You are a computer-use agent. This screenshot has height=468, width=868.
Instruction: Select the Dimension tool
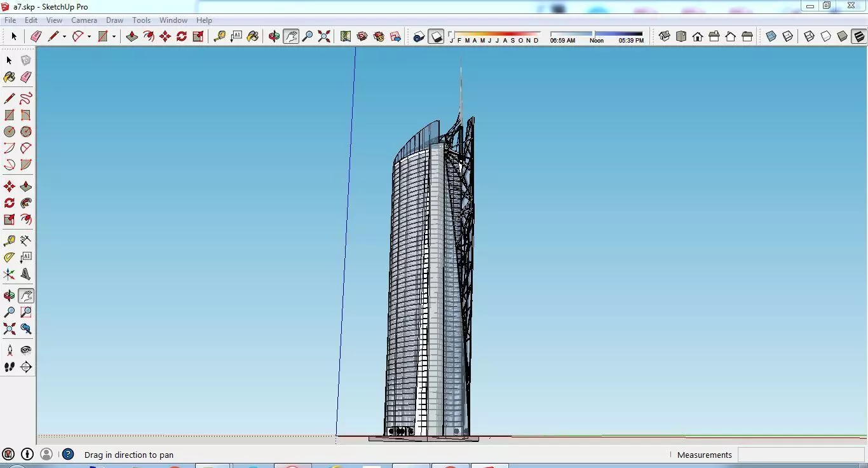pyautogui.click(x=25, y=241)
